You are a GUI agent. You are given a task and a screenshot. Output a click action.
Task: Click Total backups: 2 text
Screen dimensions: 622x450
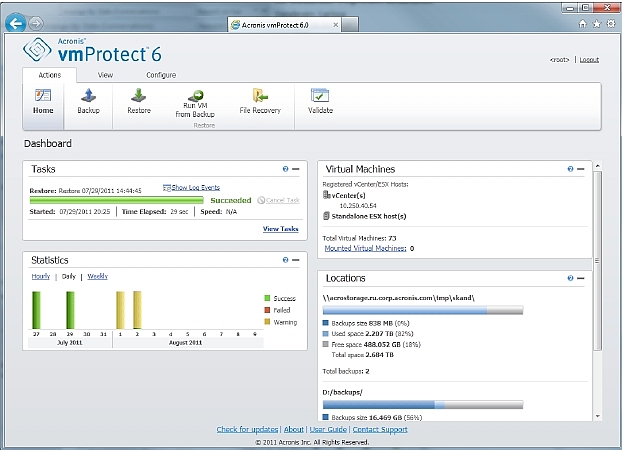pyautogui.click(x=346, y=371)
